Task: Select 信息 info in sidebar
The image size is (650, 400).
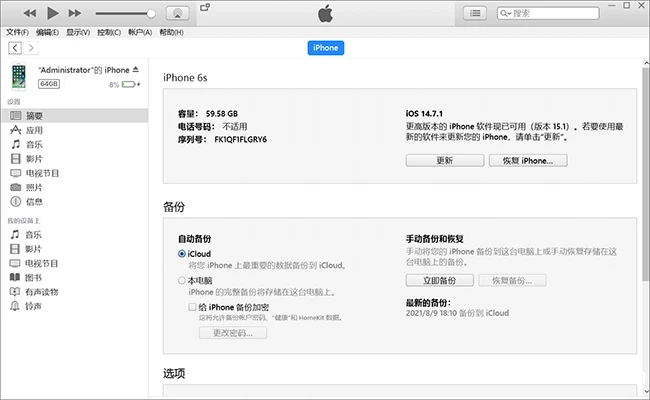Action: click(x=75, y=202)
